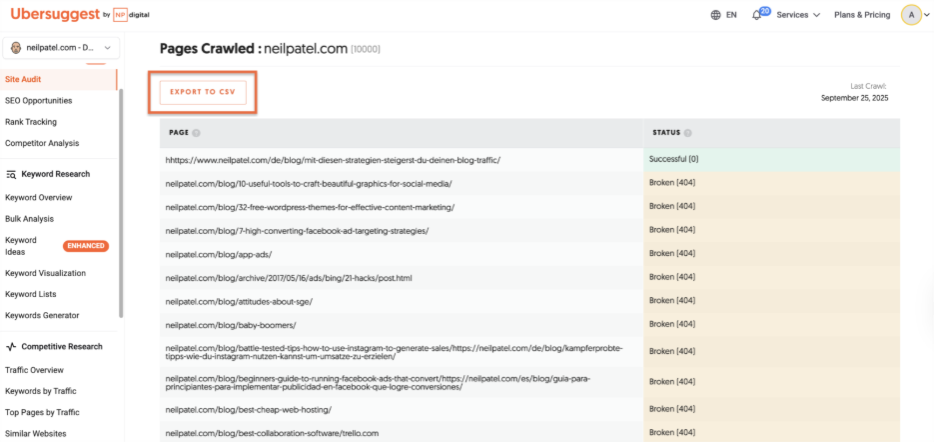This screenshot has height=442, width=936.
Task: Select EN language option
Action: pos(731,15)
